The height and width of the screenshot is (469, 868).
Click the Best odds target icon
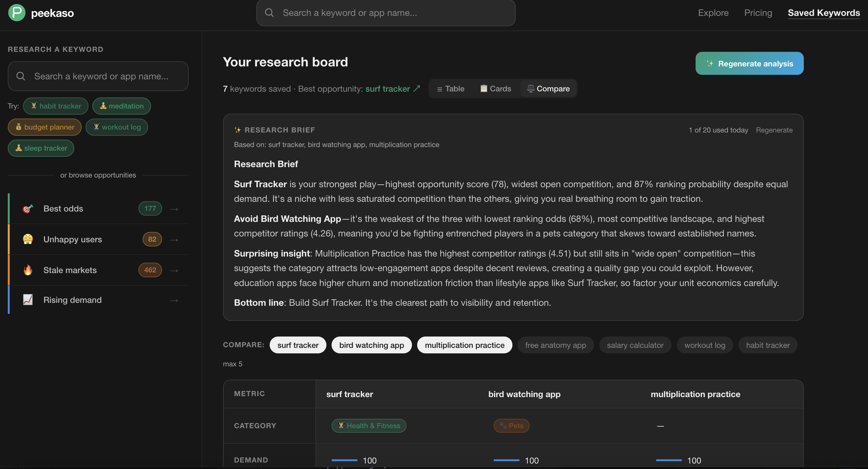pos(28,209)
